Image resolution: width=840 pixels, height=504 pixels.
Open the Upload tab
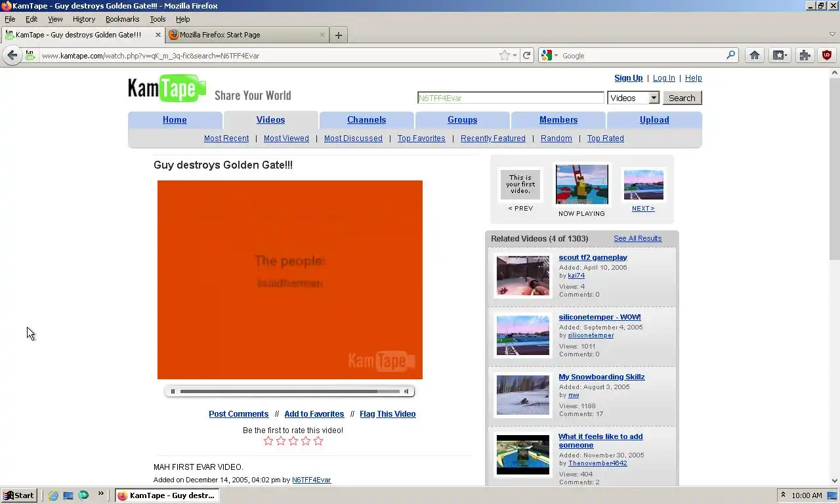654,120
